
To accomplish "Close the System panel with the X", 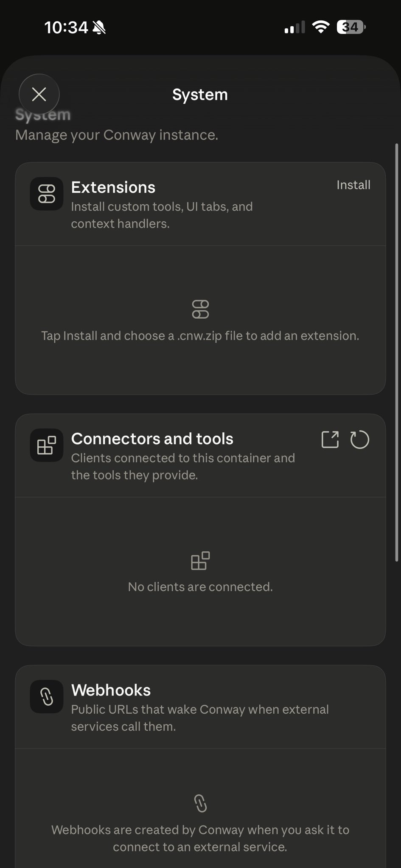I will coord(39,94).
